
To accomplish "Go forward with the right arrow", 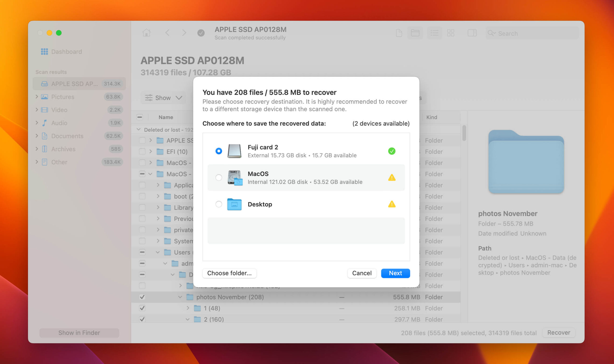I will click(184, 33).
